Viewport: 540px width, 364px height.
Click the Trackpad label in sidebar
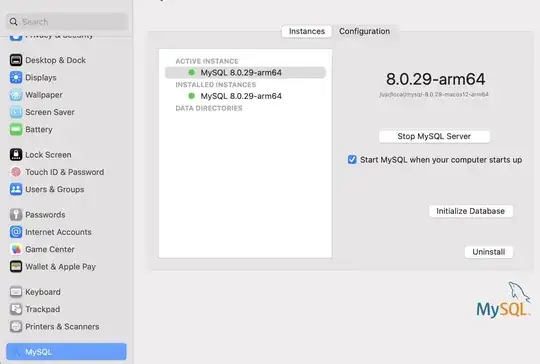click(42, 309)
